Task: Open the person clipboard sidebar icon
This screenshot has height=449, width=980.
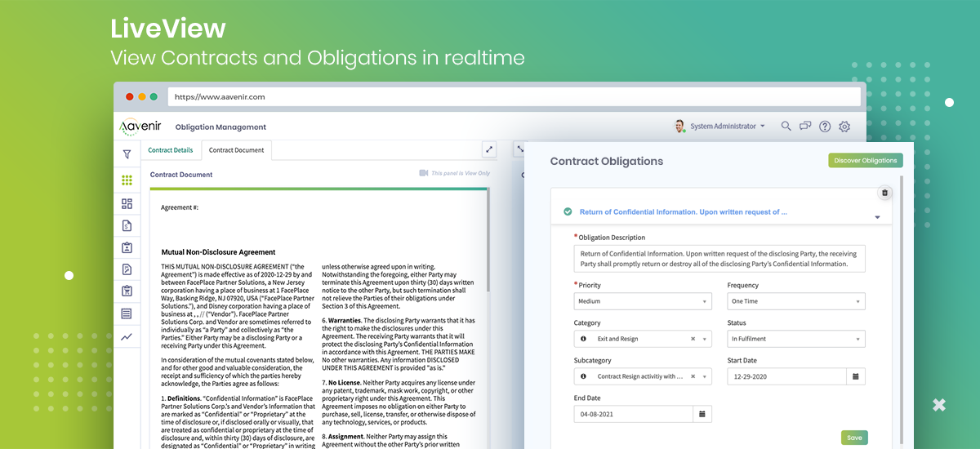Action: (x=127, y=247)
